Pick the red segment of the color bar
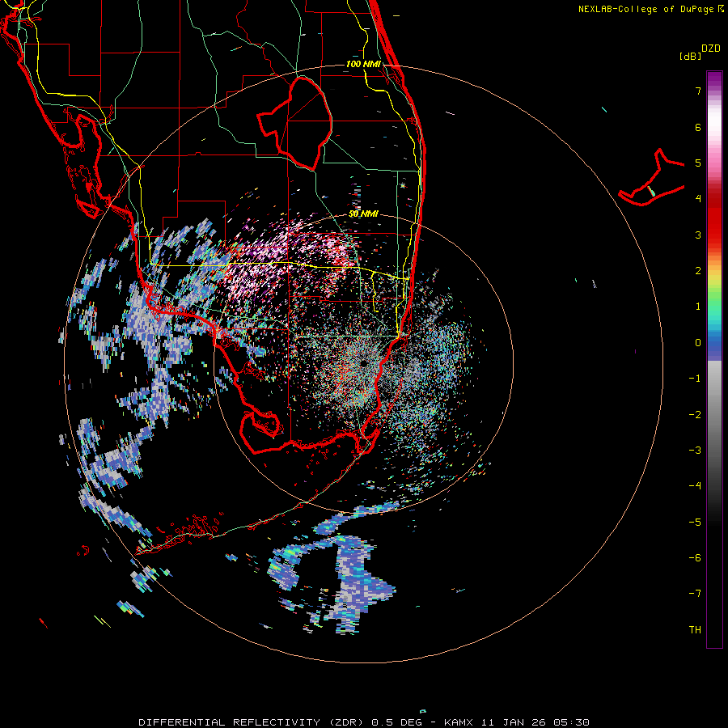 (714, 223)
